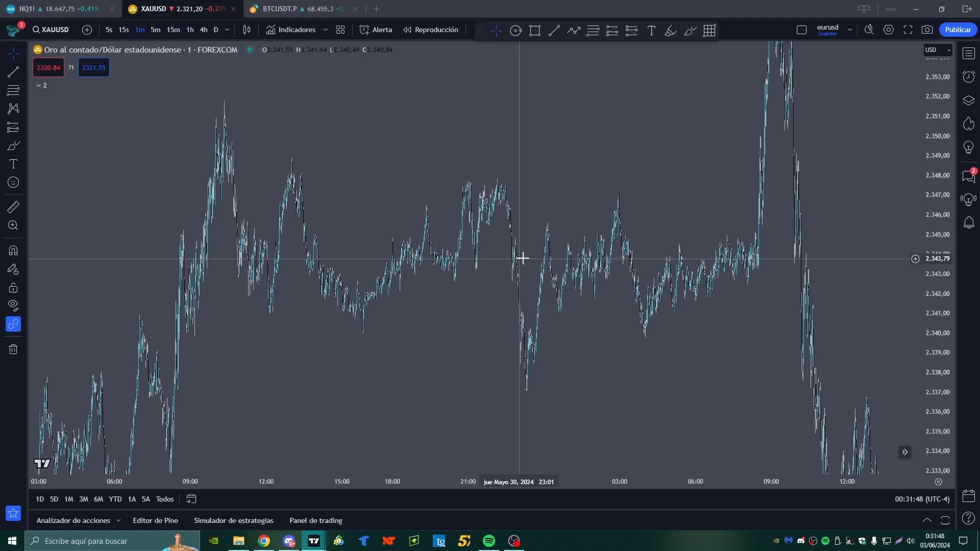Open the Alerts bell panel
The image size is (980, 551).
coord(968,223)
